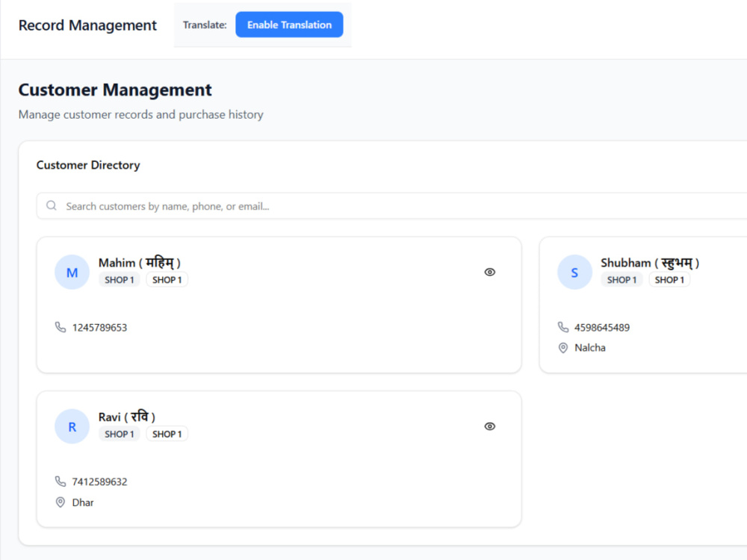Select second SHOP 1 badge under Ravi

point(167,435)
